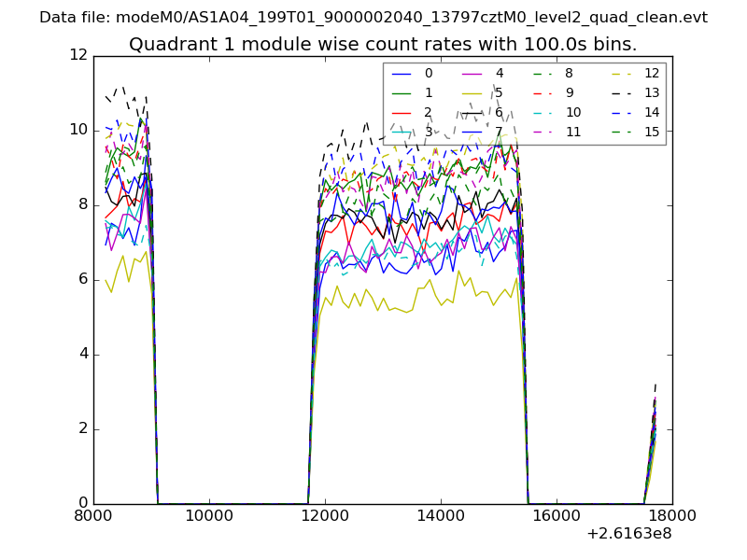
Task: Select legend entry for module 8
Action: (569, 74)
